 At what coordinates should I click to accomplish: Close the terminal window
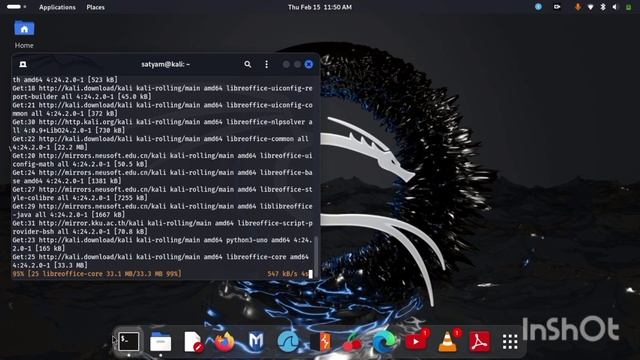pos(309,64)
